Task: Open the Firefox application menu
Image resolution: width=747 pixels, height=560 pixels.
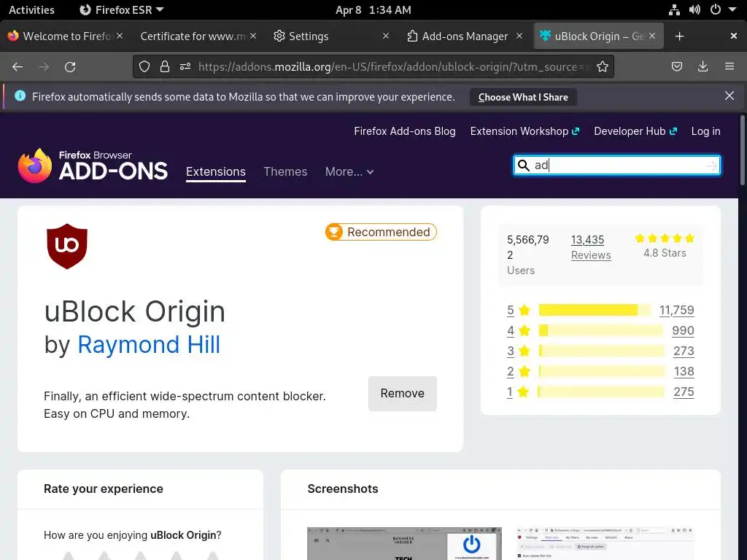Action: click(x=729, y=66)
